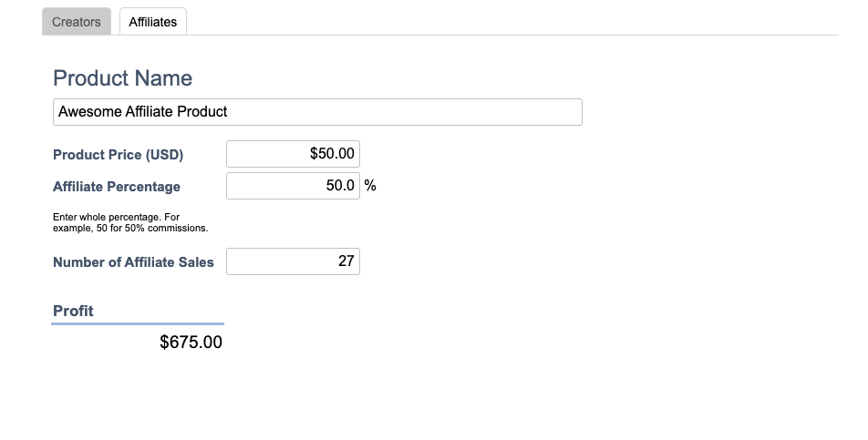Click the Product Name heading
The width and height of the screenshot is (868, 440).
click(x=123, y=78)
